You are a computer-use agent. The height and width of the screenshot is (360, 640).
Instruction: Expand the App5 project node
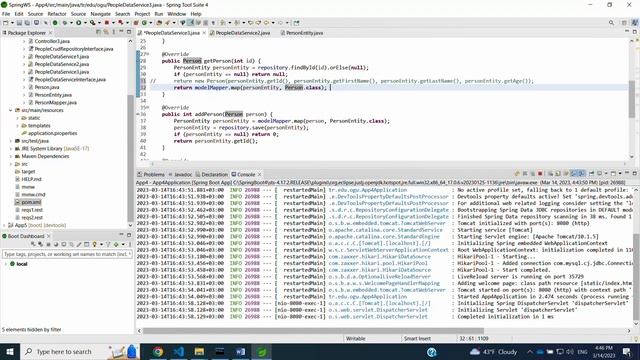4,225
